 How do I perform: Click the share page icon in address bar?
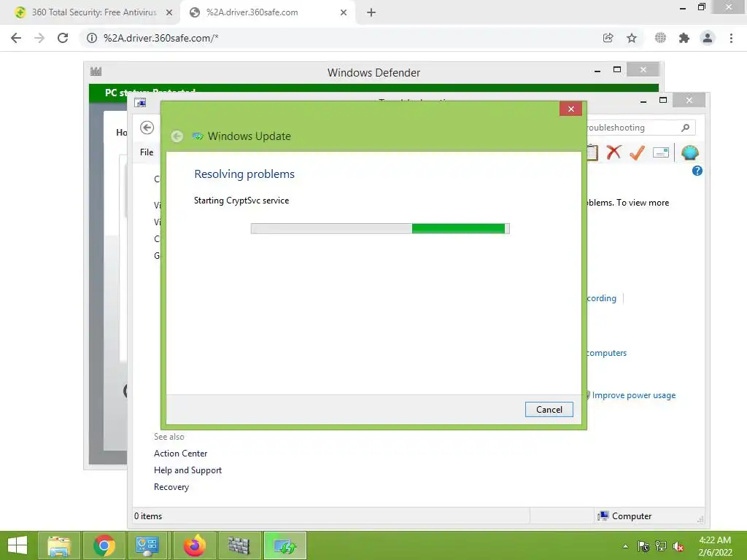[x=608, y=38]
